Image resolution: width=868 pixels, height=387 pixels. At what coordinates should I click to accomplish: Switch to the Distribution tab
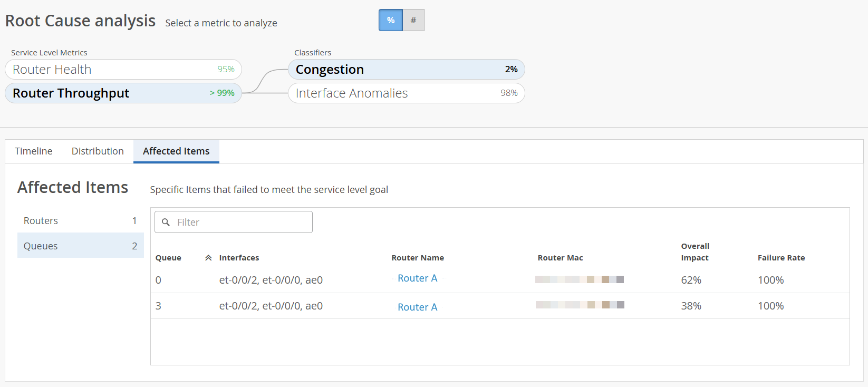tap(98, 151)
